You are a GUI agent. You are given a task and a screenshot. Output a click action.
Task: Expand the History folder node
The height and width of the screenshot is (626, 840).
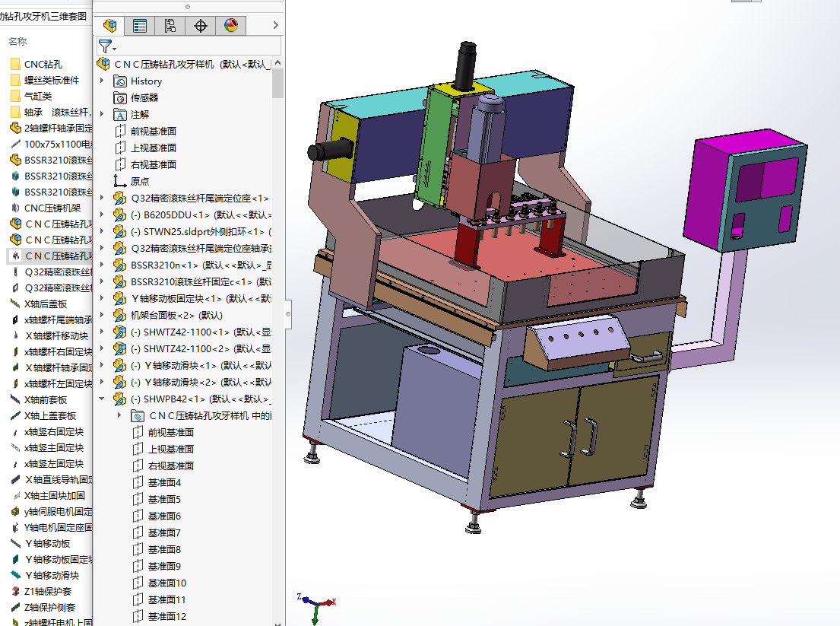(x=102, y=81)
